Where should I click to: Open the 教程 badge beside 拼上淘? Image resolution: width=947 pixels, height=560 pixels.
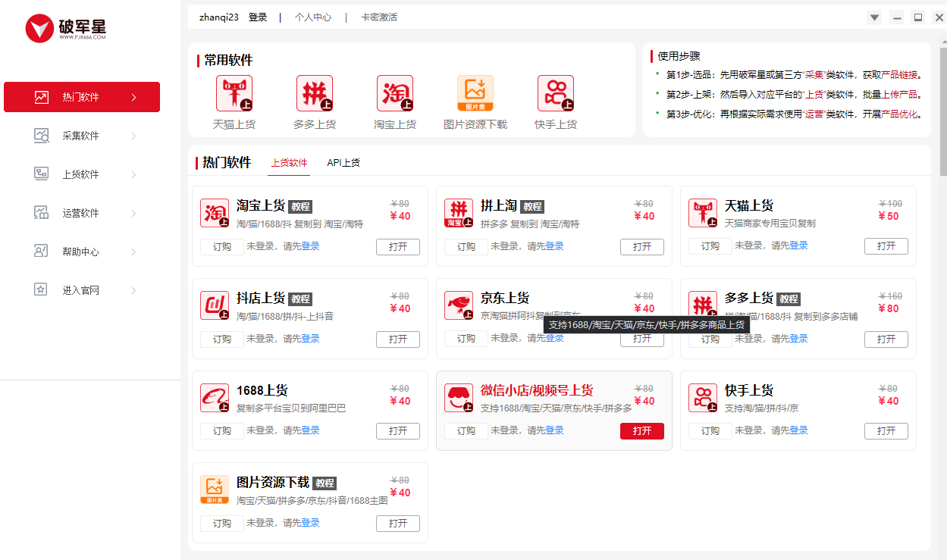pos(532,206)
